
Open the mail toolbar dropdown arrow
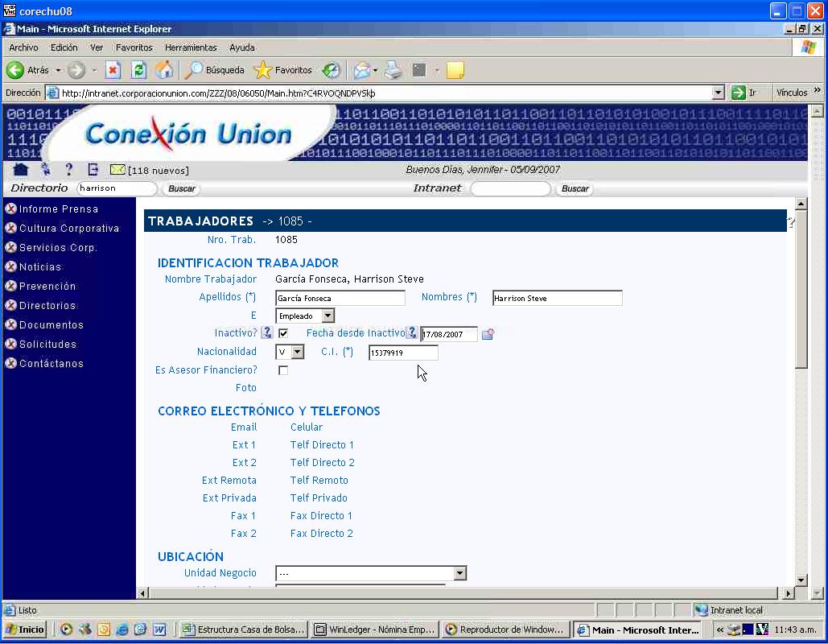376,70
